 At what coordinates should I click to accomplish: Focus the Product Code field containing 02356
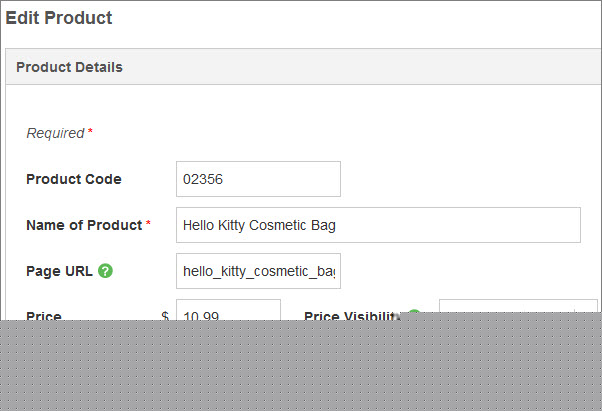click(x=258, y=179)
